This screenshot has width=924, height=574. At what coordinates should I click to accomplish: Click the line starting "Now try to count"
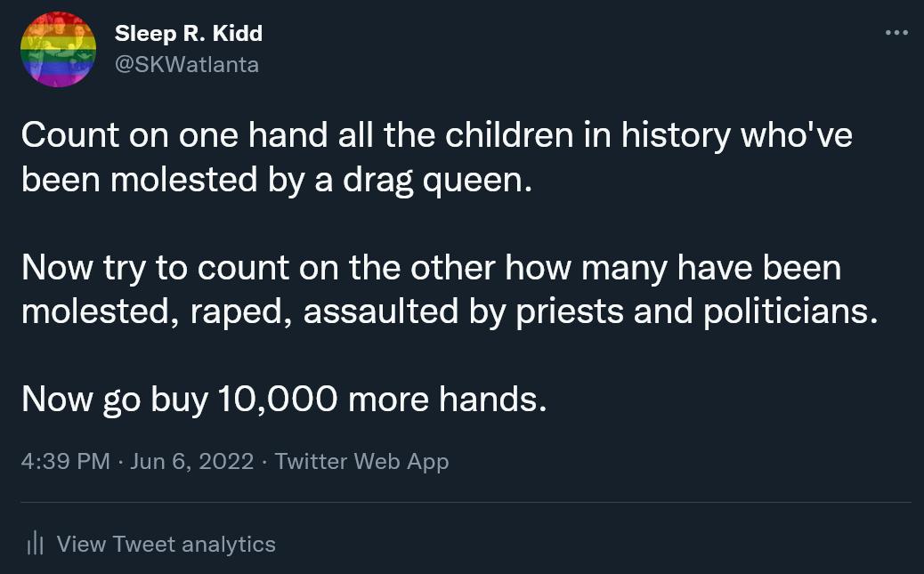point(431,267)
